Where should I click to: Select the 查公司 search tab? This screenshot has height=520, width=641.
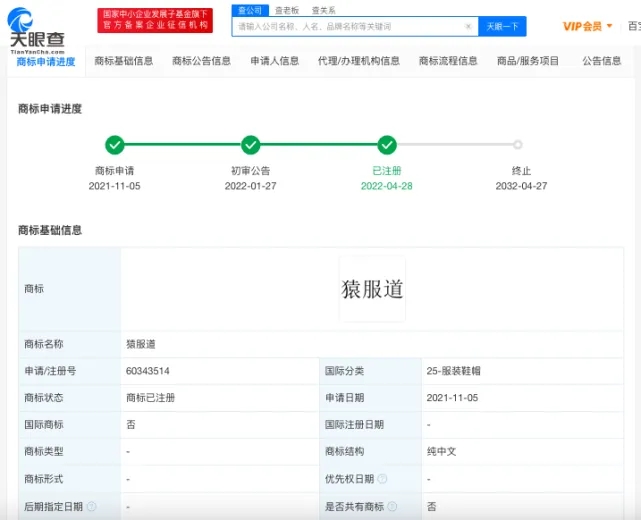pyautogui.click(x=250, y=10)
